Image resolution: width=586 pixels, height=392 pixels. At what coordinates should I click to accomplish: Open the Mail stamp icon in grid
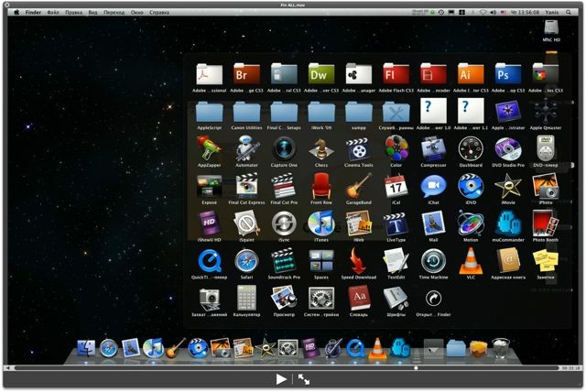pyautogui.click(x=433, y=223)
